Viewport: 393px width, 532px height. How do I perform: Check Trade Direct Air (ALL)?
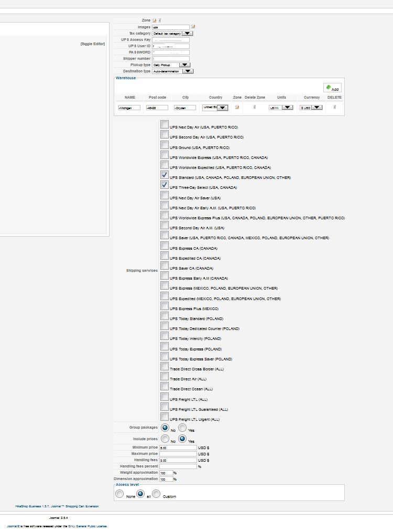click(165, 376)
